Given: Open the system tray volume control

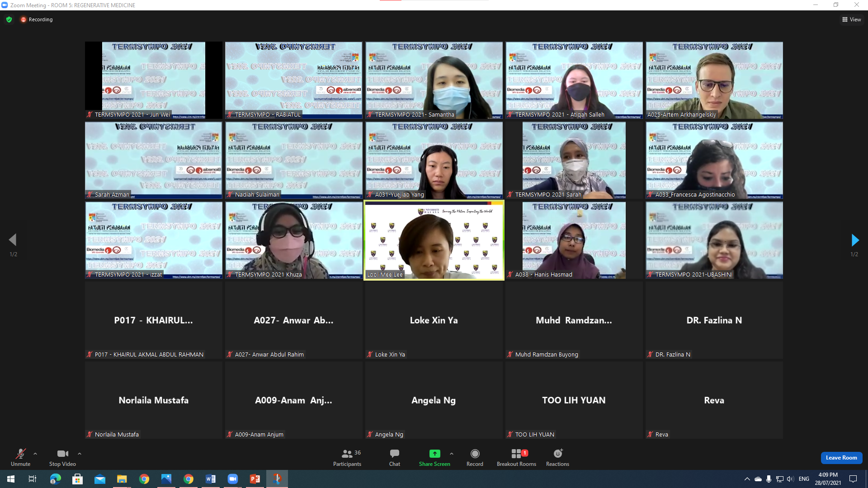Looking at the screenshot, I should click(790, 479).
